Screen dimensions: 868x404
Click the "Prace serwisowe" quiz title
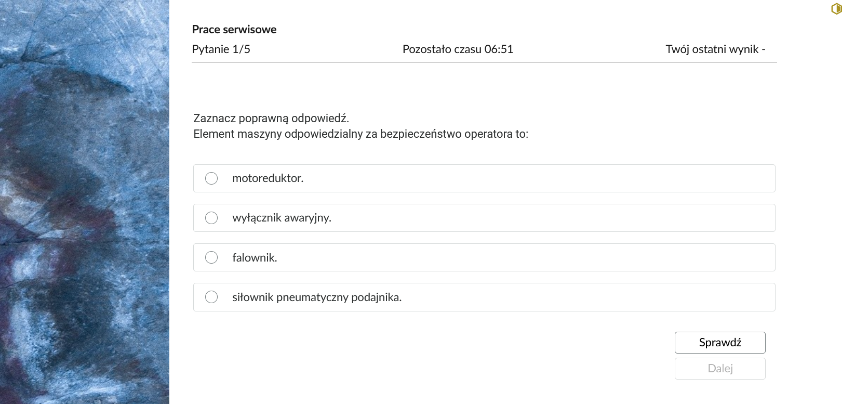pos(234,29)
